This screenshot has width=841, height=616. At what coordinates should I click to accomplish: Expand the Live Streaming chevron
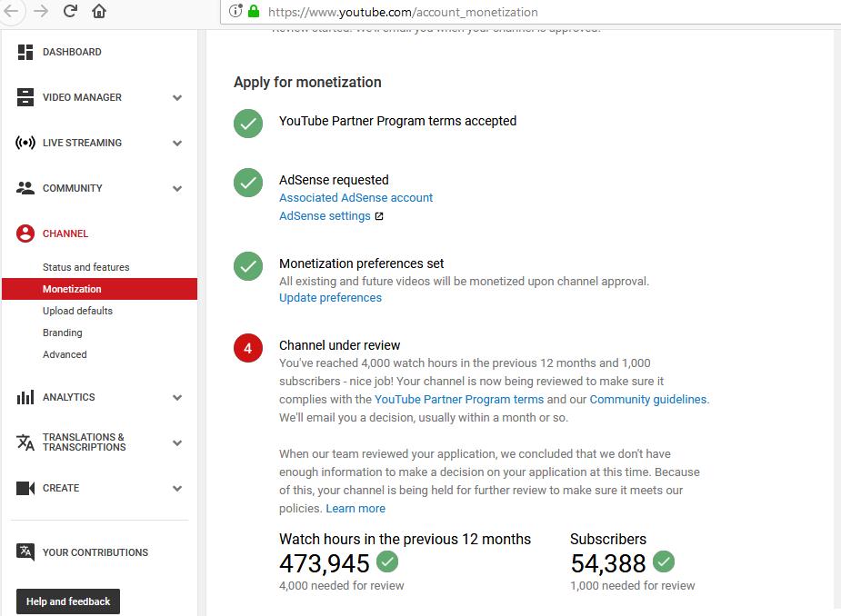(177, 144)
